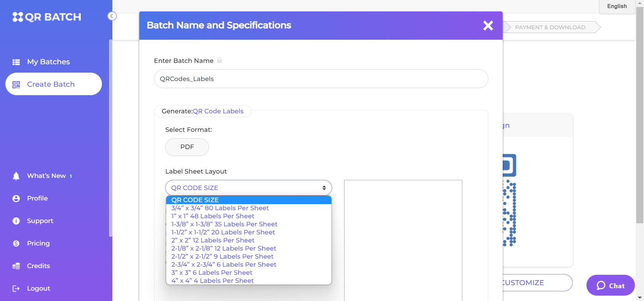Click the Support info icon
Screen dimensions: 644x301
(x=16, y=221)
